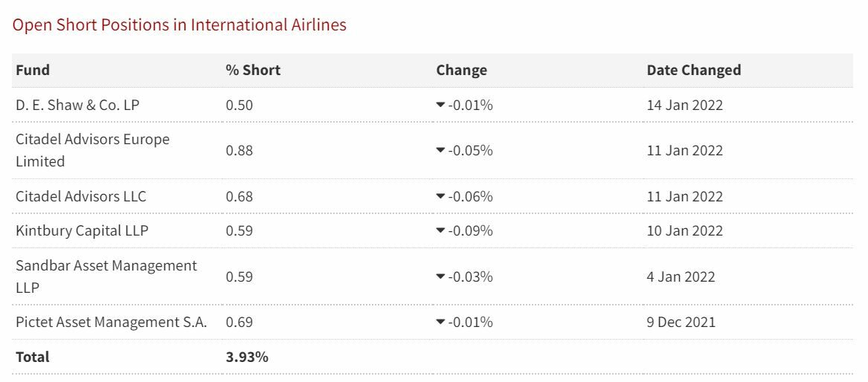Click down arrow icon beside -0.01% for D. E. Shaw
Image resolution: width=868 pixels, height=382 pixels.
coord(440,106)
